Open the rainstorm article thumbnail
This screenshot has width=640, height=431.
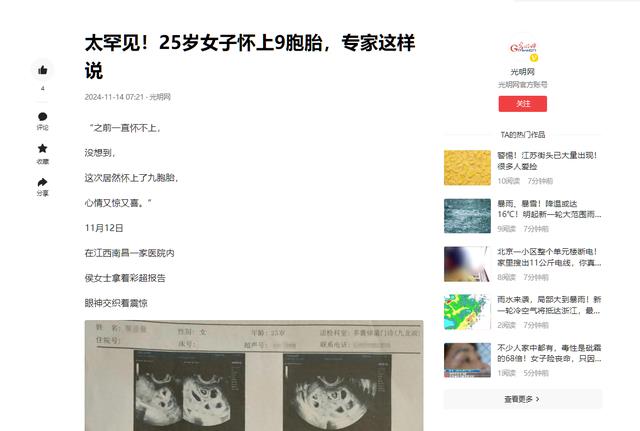(467, 216)
